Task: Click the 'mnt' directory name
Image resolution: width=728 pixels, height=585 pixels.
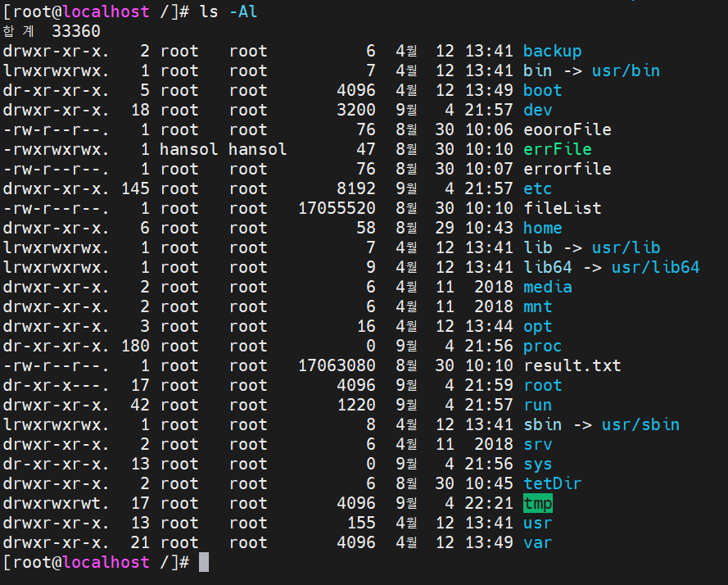Action: pos(538,306)
